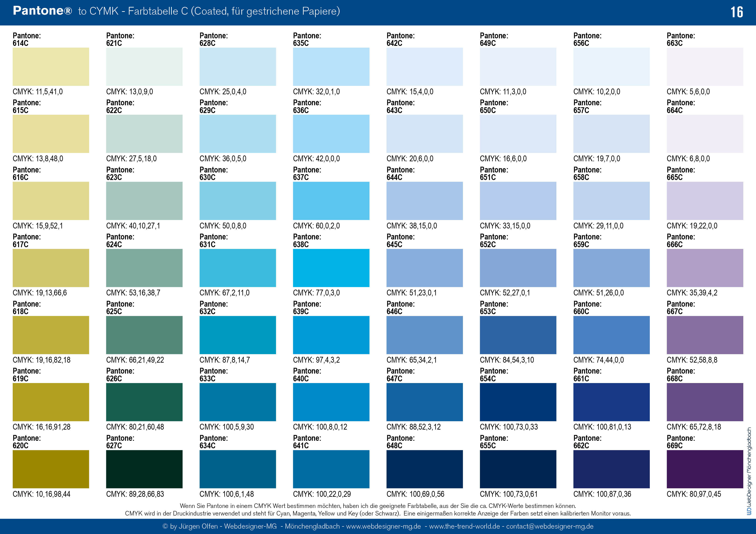The width and height of the screenshot is (756, 534).
Task: Select the Pantone 634C petrol blue swatch
Action: [x=238, y=469]
